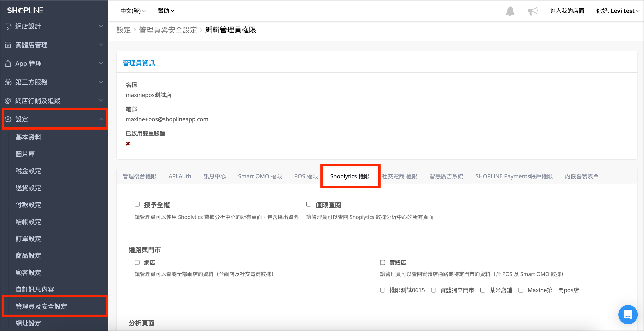The height and width of the screenshot is (331, 644).
Task: Tick the 權限測試0615 store checkbox
Action: pos(382,290)
